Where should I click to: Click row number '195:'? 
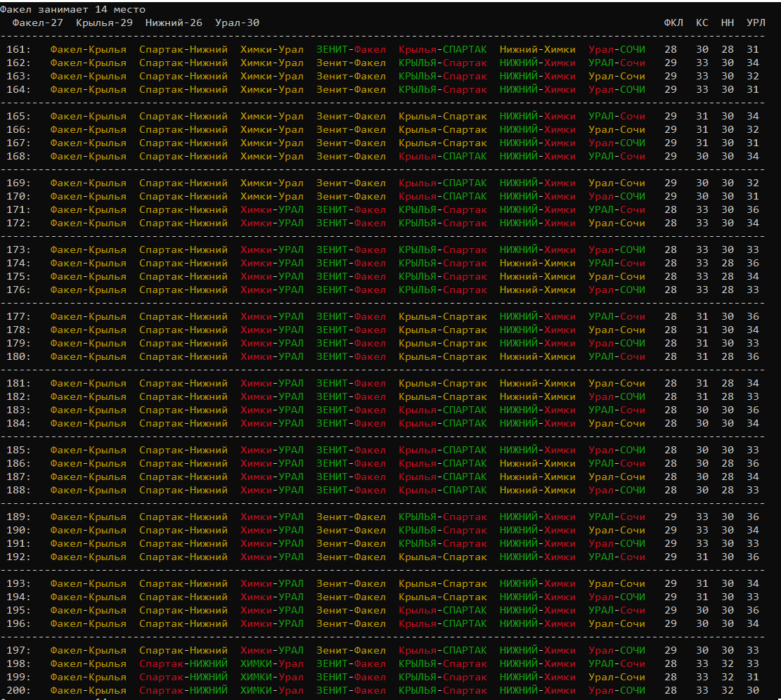tap(18, 610)
